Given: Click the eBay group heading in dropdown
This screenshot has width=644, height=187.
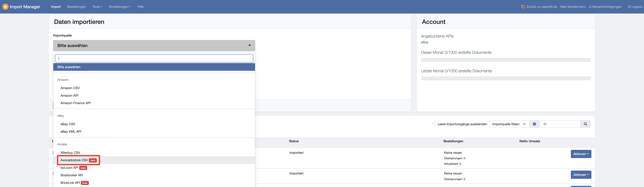Looking at the screenshot, I should point(61,116).
